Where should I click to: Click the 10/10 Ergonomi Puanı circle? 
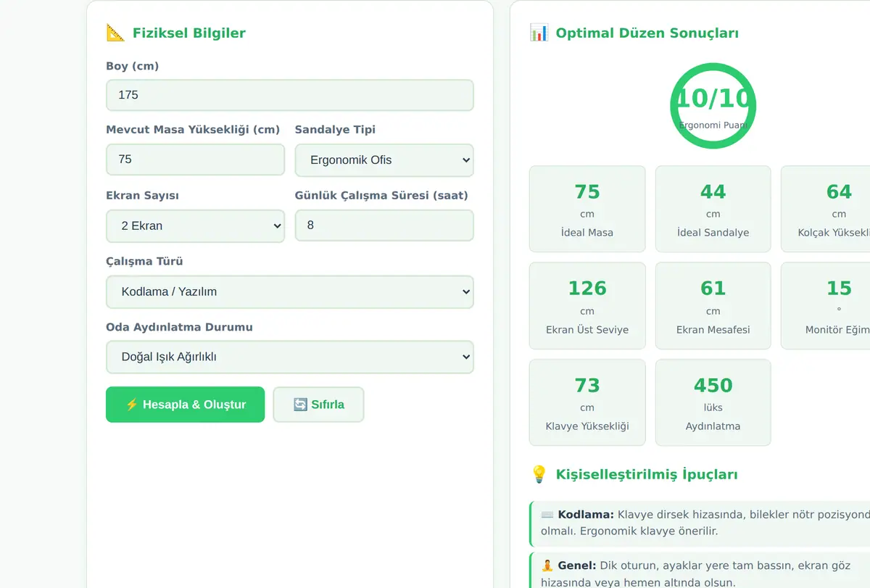click(x=713, y=106)
